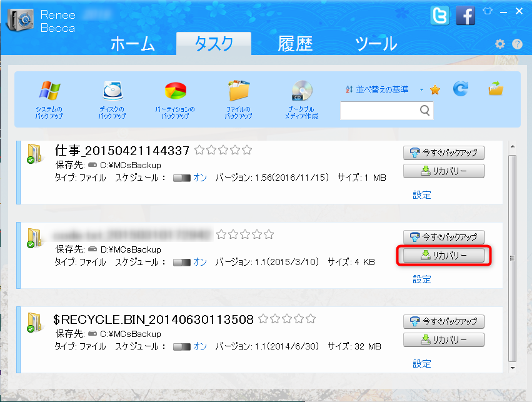Toggle schedule switch for D:\MCsBackup task
This screenshot has width=532, height=402.
coord(181,262)
